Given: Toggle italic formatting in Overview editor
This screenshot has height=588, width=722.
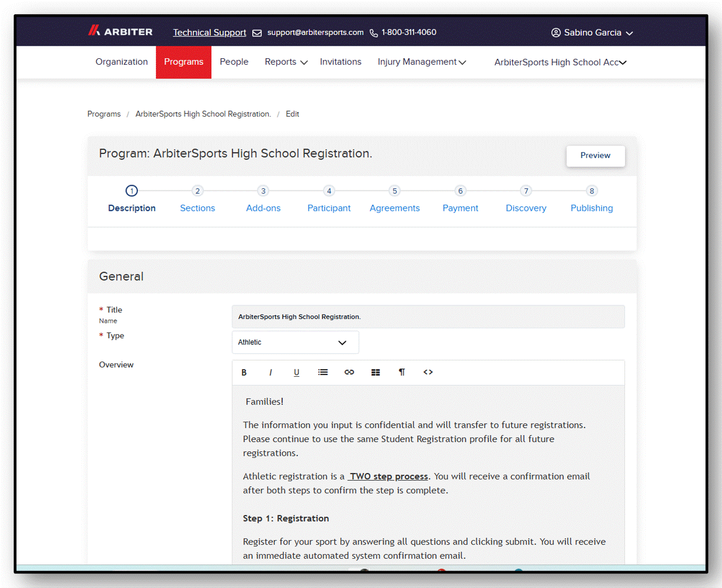Looking at the screenshot, I should (270, 372).
